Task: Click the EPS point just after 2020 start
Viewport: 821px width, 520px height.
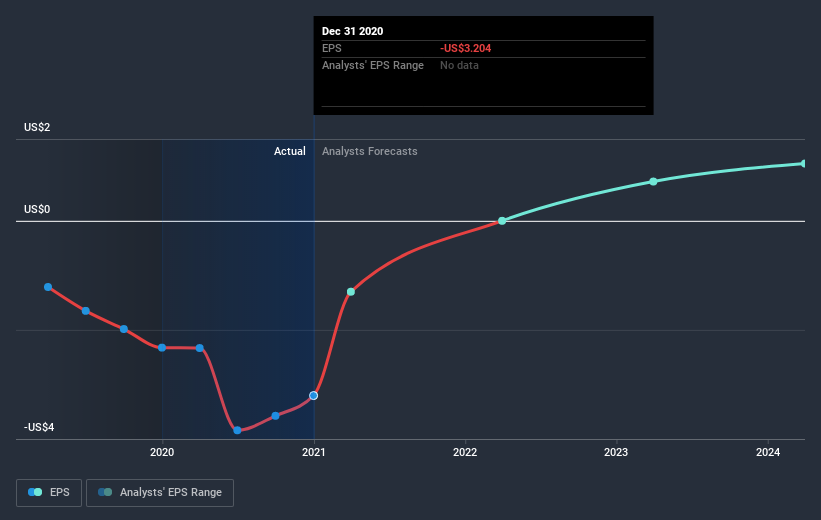Action: click(199, 348)
